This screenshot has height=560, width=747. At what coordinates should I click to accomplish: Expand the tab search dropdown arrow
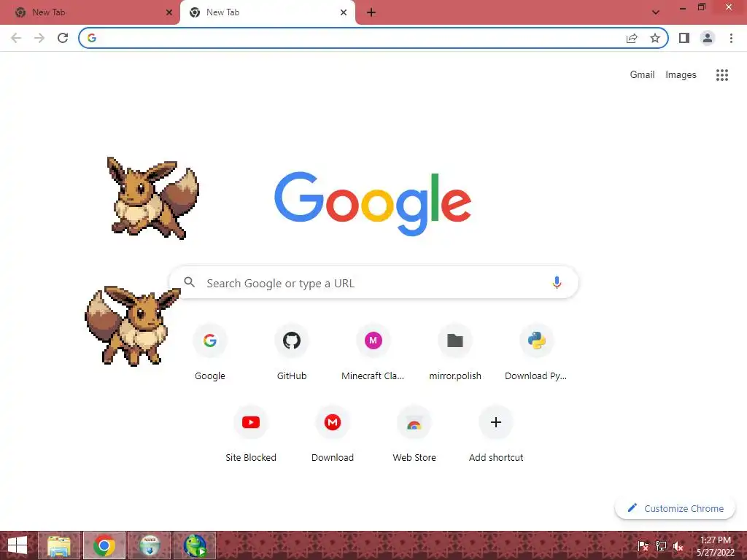coord(656,12)
